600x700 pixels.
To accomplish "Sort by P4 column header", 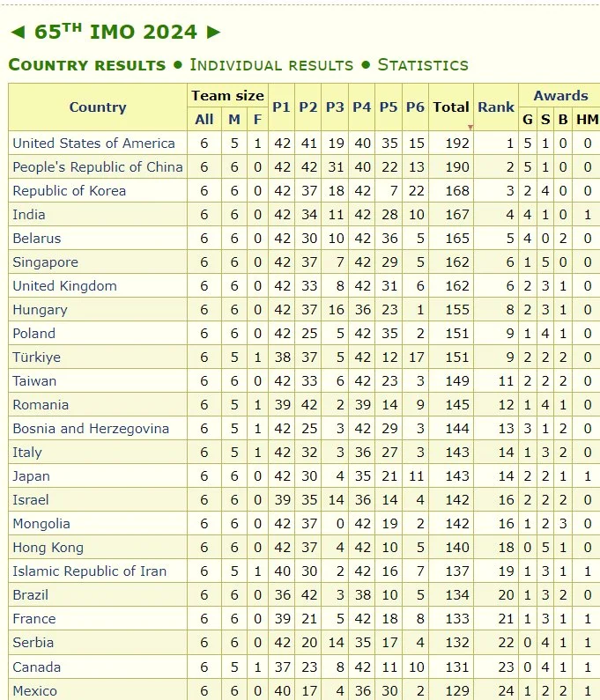I will (361, 107).
